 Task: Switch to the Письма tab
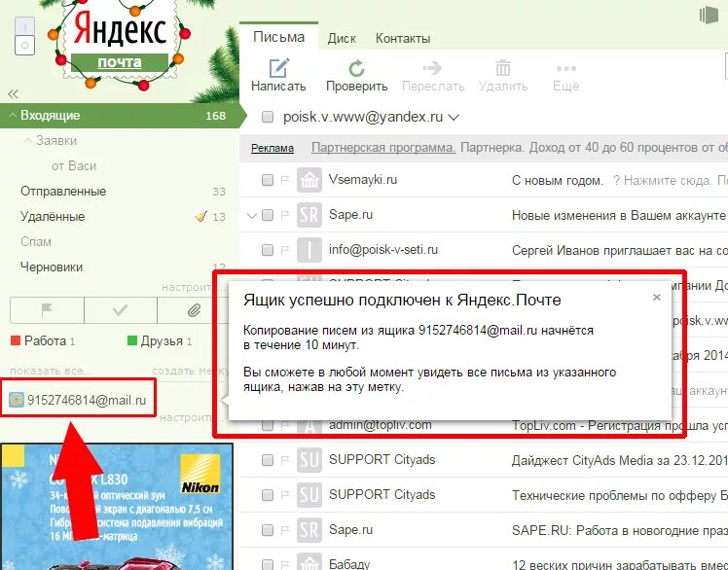pyautogui.click(x=279, y=37)
